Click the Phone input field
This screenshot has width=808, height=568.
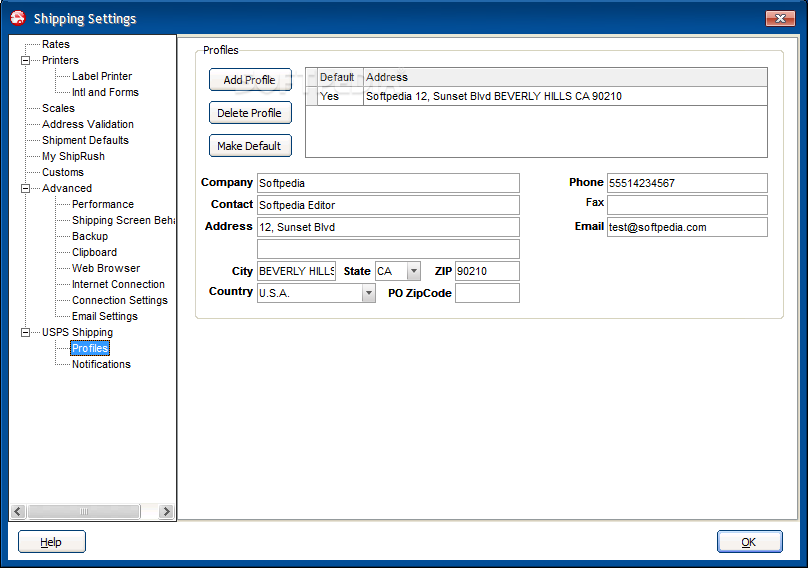[687, 183]
